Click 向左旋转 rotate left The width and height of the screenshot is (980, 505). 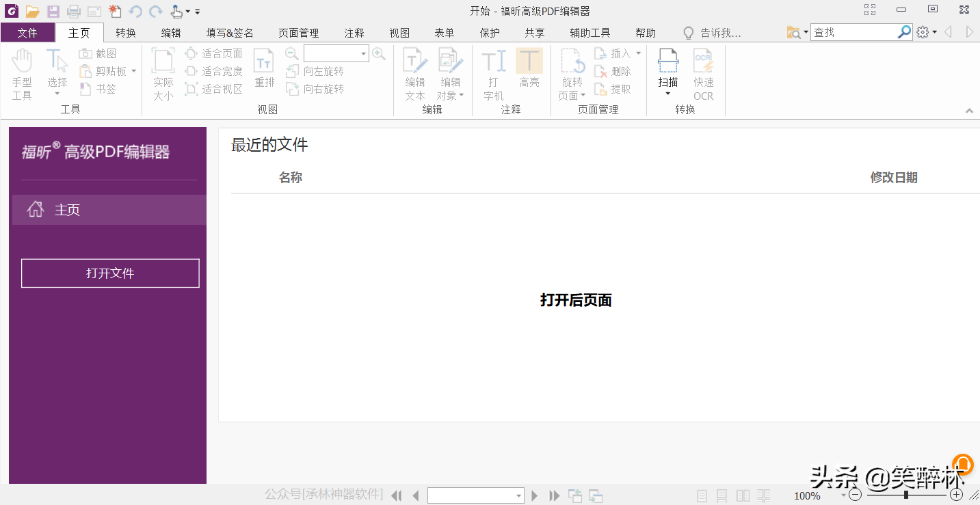click(x=315, y=71)
